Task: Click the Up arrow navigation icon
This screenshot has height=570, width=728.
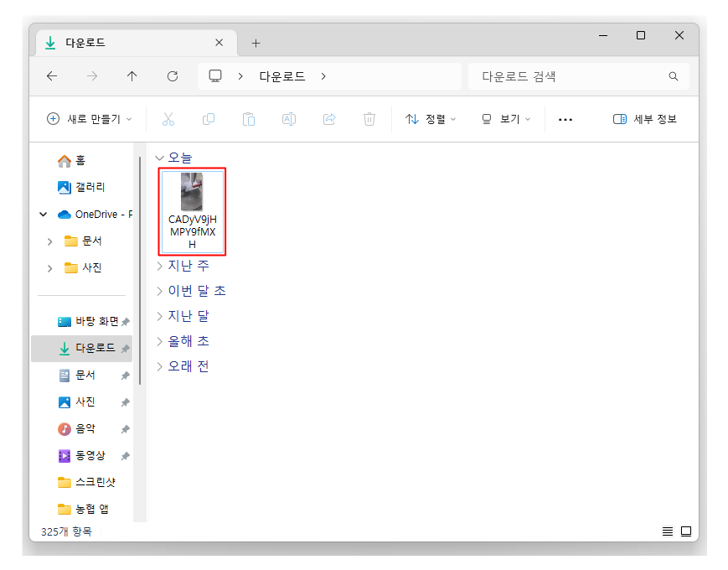Action: (x=132, y=75)
